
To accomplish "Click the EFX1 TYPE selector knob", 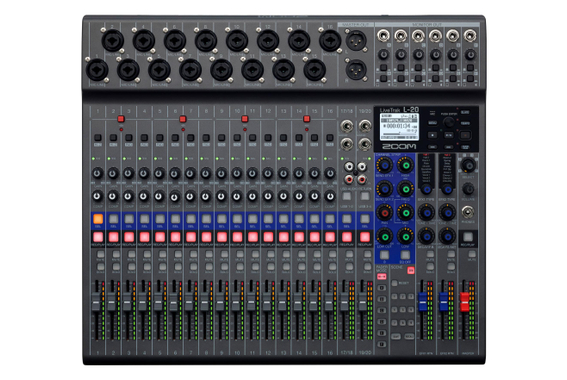I will (427, 189).
